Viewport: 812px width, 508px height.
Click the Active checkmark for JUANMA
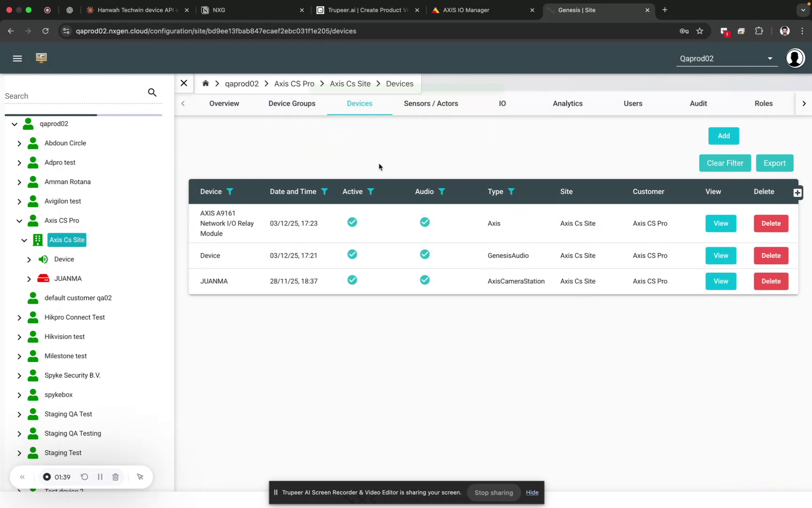click(352, 279)
